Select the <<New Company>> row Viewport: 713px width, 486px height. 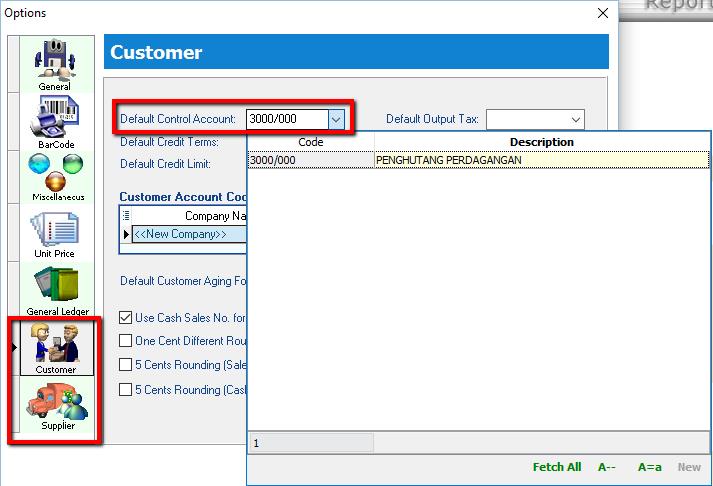[180, 234]
